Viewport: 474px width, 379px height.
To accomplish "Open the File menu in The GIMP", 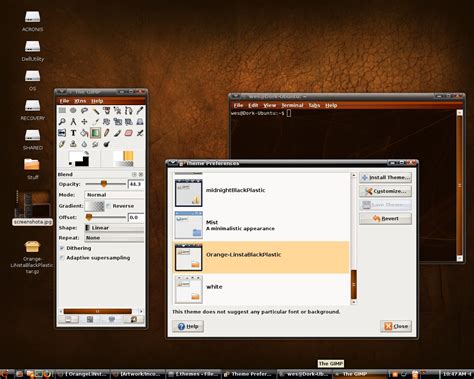I will (64, 101).
